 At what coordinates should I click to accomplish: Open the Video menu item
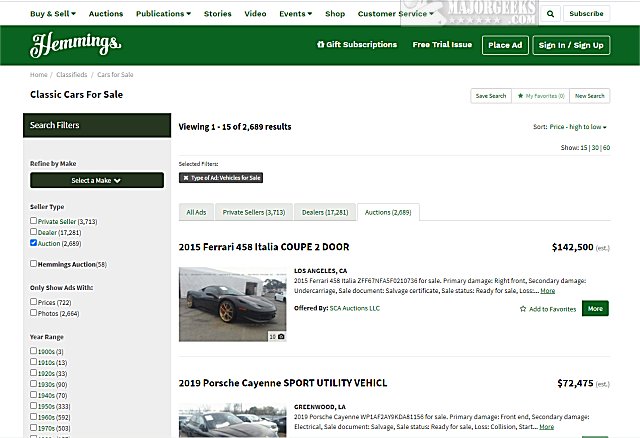pyautogui.click(x=255, y=14)
